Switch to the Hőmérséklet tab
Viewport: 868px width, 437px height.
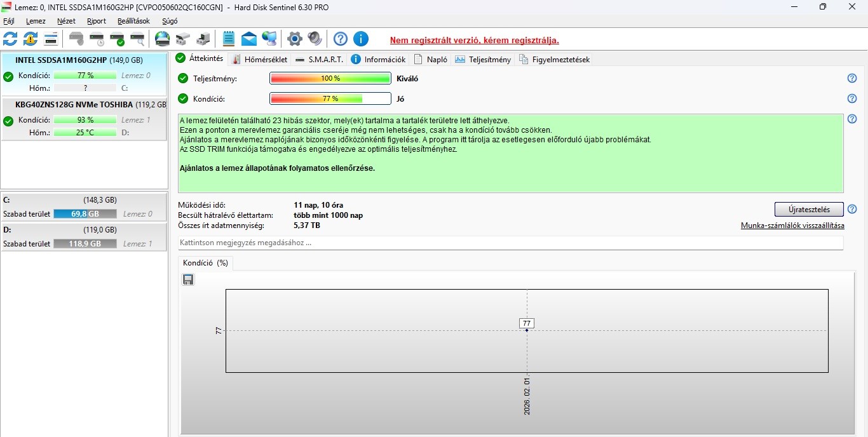coord(260,59)
